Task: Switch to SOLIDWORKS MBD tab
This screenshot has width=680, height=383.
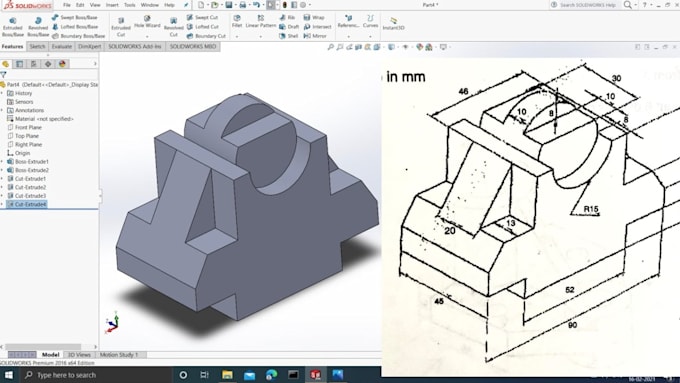Action: (x=193, y=46)
